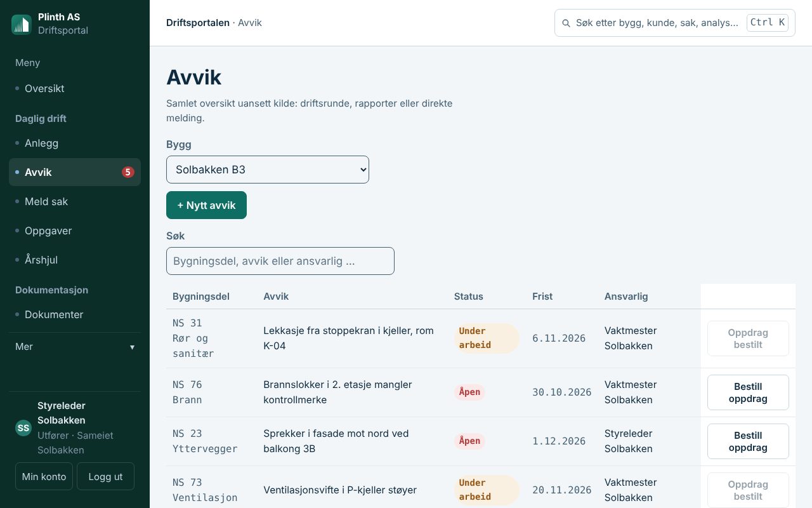The height and width of the screenshot is (508, 812).
Task: Expand the Mer section in sidebar
Action: pos(75,347)
